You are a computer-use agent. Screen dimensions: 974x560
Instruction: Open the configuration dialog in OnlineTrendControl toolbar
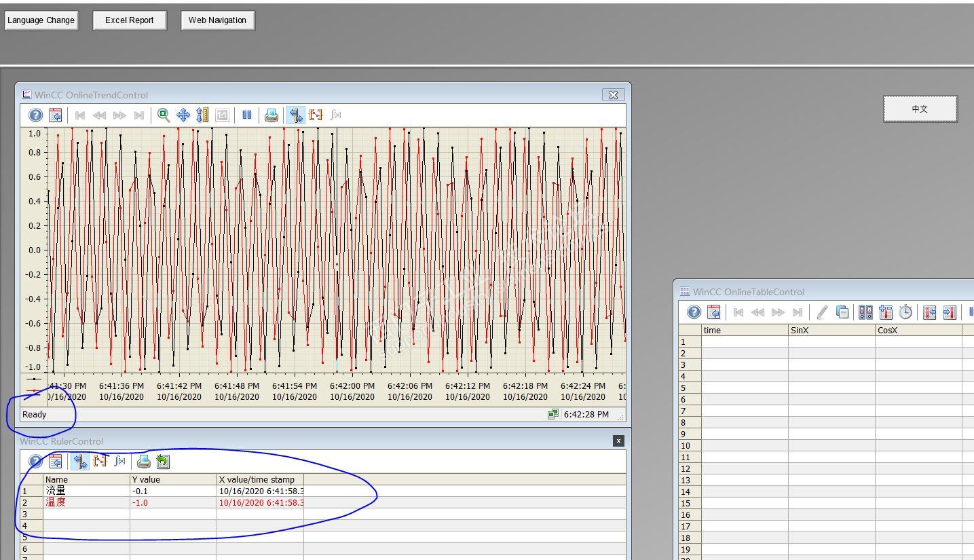pyautogui.click(x=55, y=115)
